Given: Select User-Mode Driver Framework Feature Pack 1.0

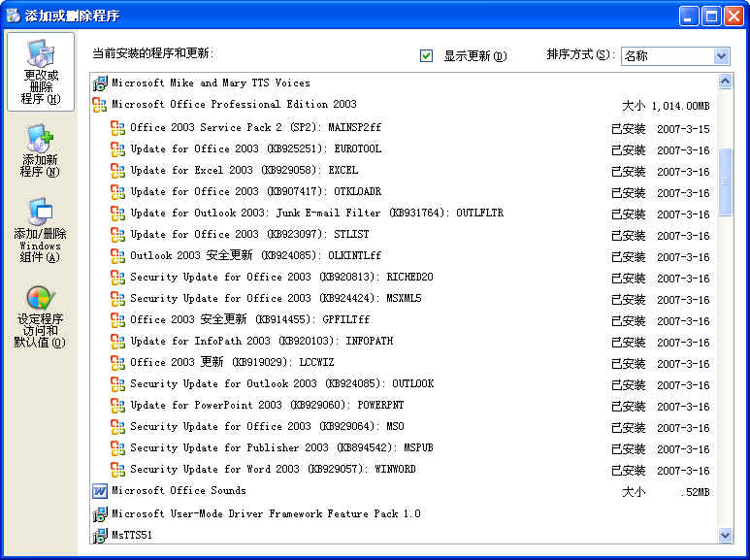Looking at the screenshot, I should [x=266, y=513].
